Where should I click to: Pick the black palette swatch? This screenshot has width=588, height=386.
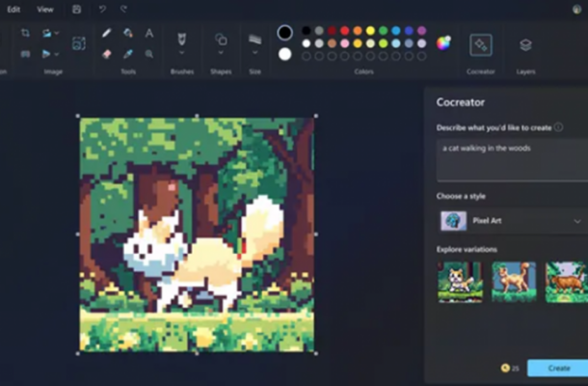pos(307,31)
